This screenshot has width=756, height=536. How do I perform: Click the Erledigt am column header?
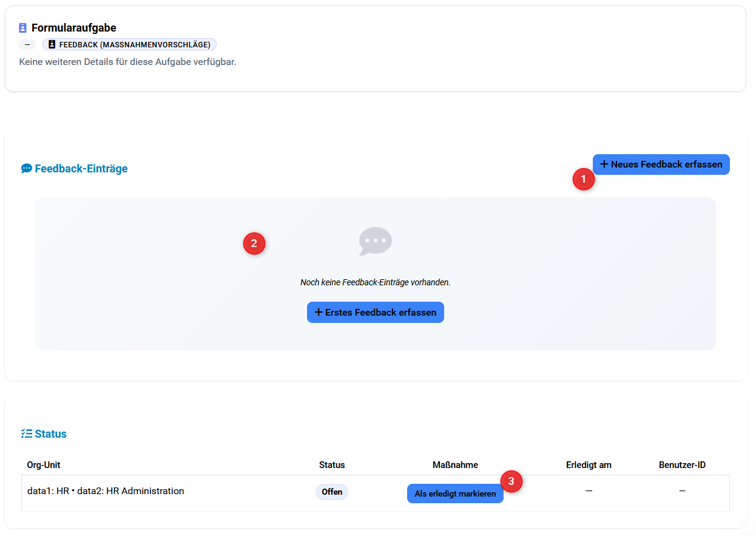click(x=589, y=465)
